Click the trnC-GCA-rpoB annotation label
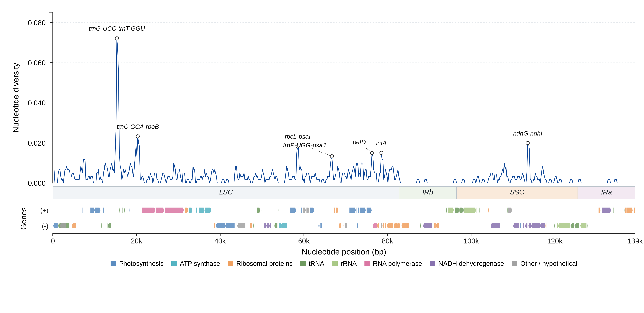644x313 pixels. 138,127
